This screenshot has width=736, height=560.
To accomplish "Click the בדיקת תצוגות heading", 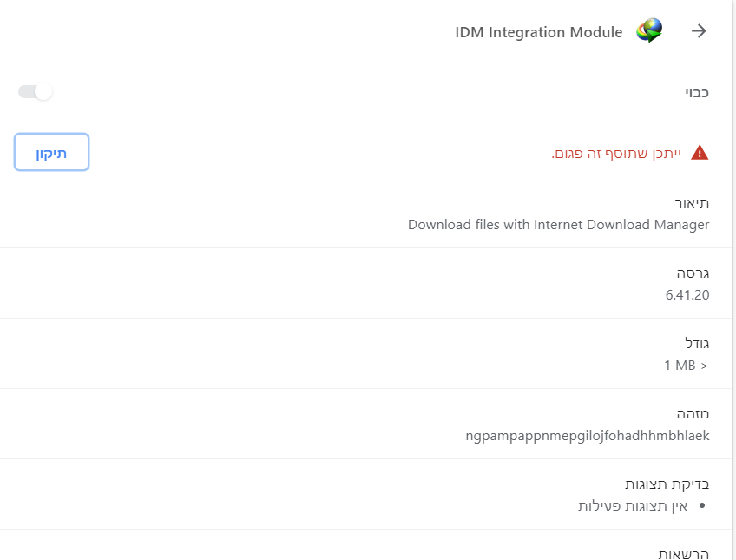I will click(x=667, y=484).
